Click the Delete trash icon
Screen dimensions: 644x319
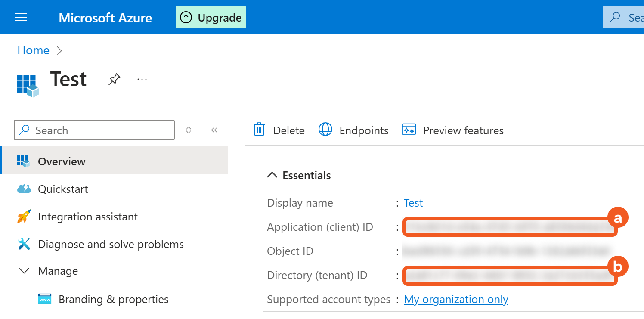pos(259,130)
